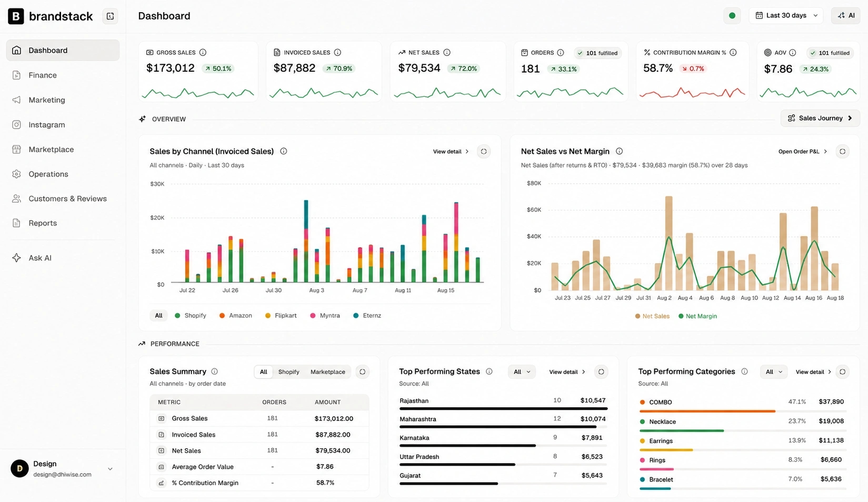The image size is (868, 502).
Task: Click the $173,012 gross sales value
Action: coord(171,68)
